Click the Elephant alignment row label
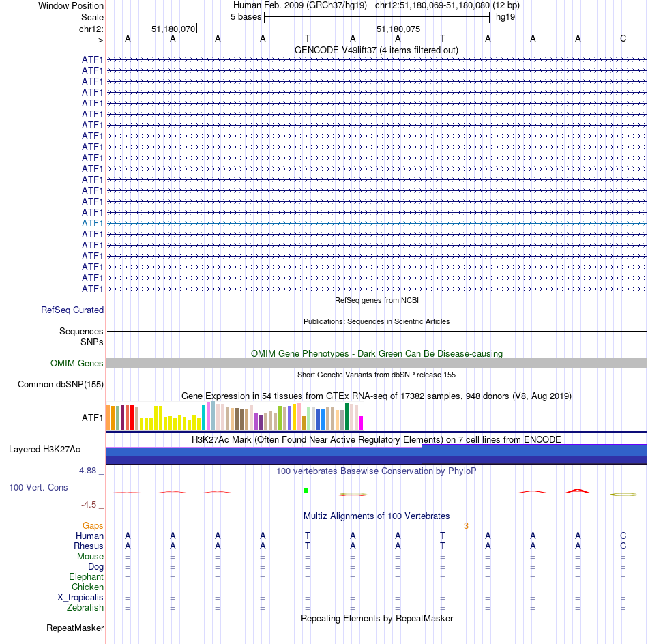The width and height of the screenshot is (648, 644). pyautogui.click(x=86, y=577)
